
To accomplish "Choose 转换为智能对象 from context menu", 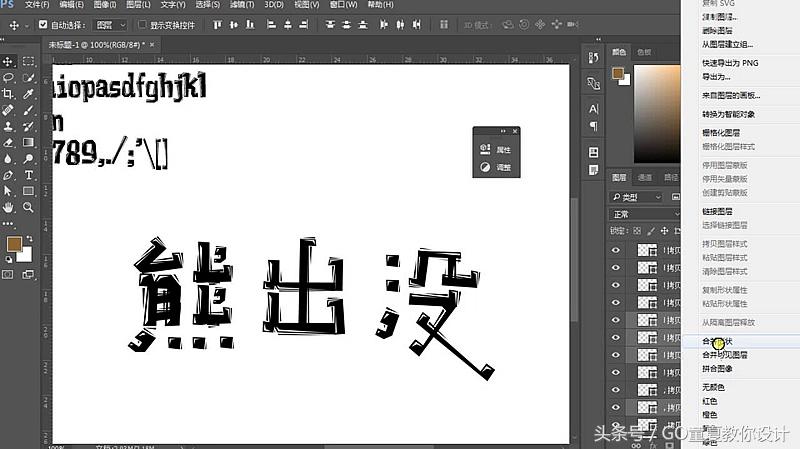I will point(729,114).
